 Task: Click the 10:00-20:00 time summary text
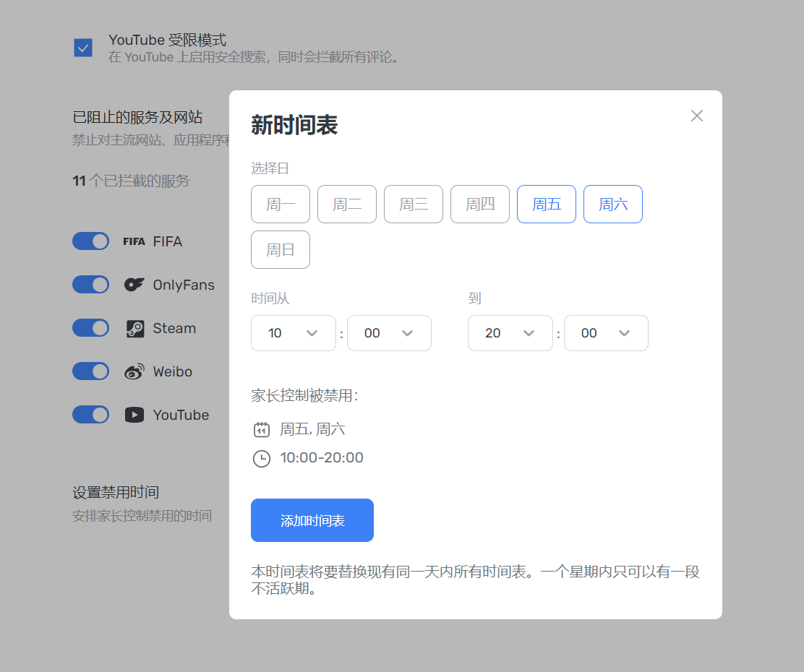coord(322,457)
